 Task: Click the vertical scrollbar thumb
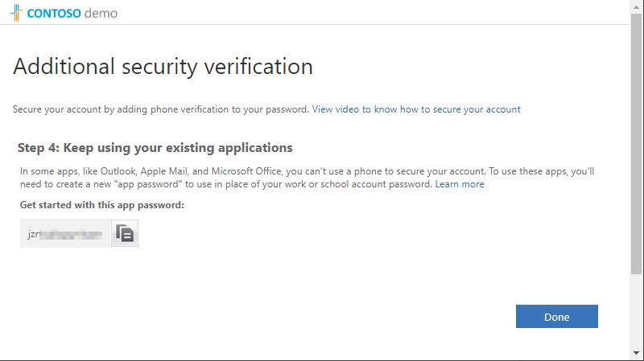(637, 145)
